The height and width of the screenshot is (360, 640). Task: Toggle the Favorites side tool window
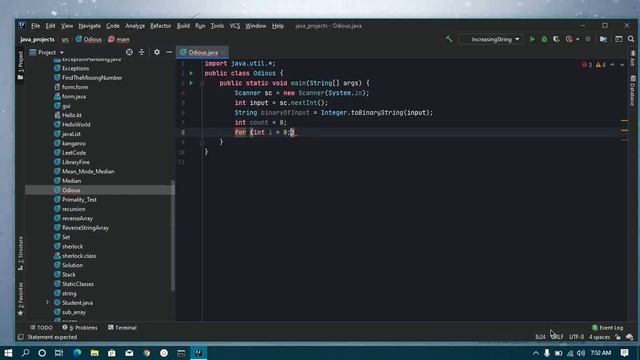20,299
